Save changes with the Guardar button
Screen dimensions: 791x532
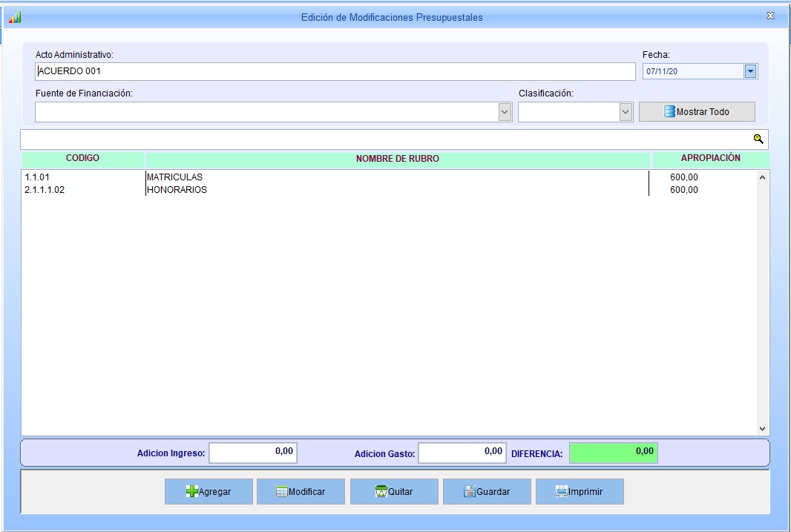pos(487,491)
